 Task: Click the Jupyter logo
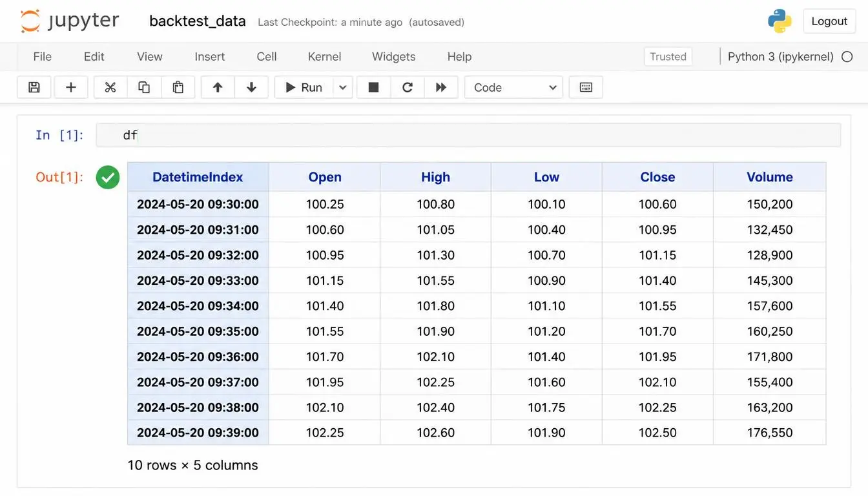coord(70,21)
